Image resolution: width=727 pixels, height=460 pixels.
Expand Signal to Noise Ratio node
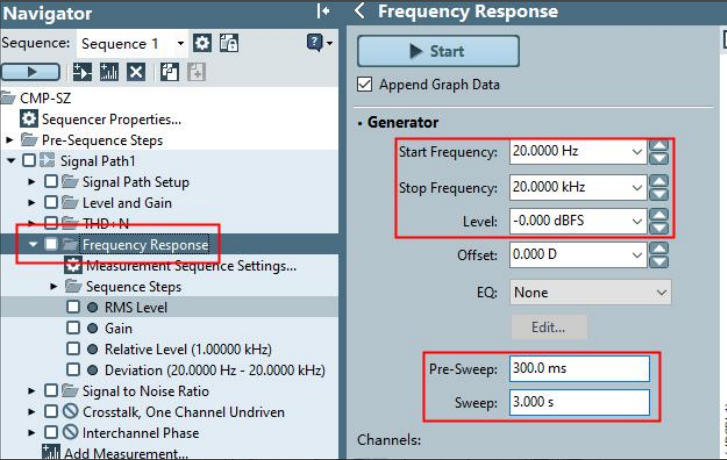point(32,390)
